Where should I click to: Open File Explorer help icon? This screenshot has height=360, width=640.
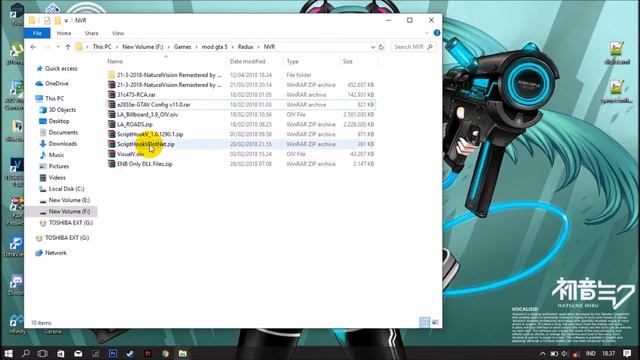click(x=437, y=33)
